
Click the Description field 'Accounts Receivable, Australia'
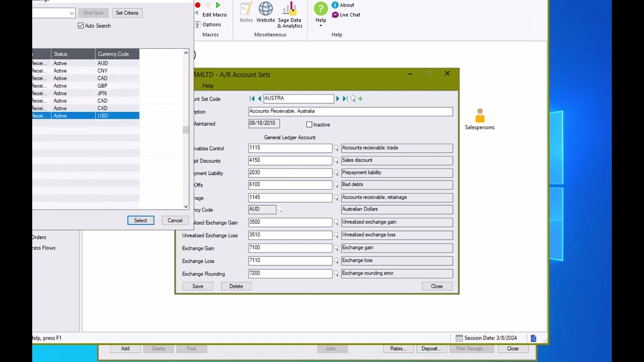point(350,112)
